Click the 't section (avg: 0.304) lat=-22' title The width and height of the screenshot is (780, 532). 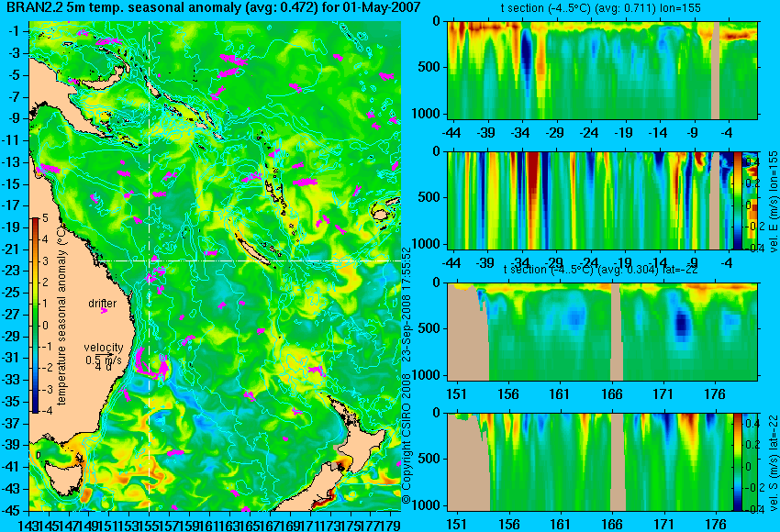[x=601, y=270]
